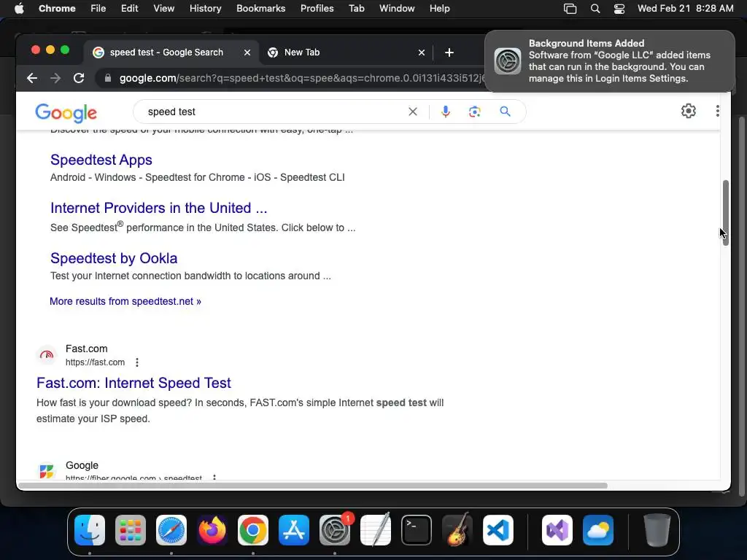Screen dimensions: 747x560
Task: Click the vertical page scrollbar thumb
Action: [x=726, y=213]
